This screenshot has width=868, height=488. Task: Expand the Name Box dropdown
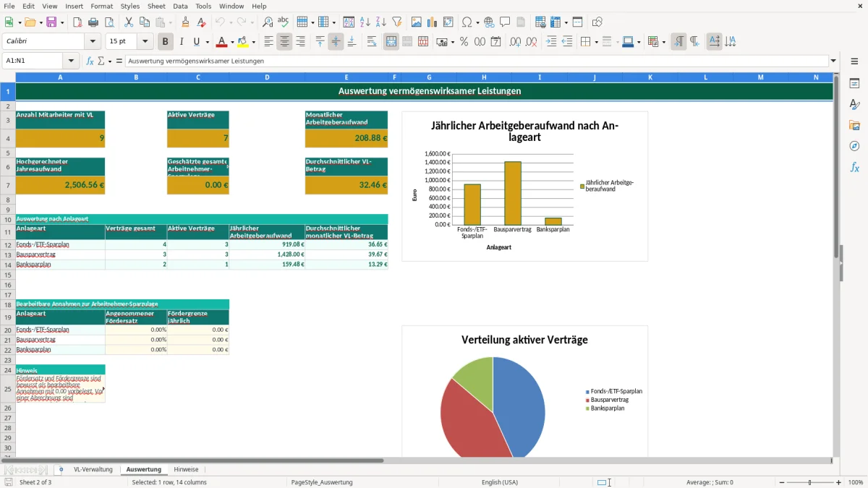(71, 61)
